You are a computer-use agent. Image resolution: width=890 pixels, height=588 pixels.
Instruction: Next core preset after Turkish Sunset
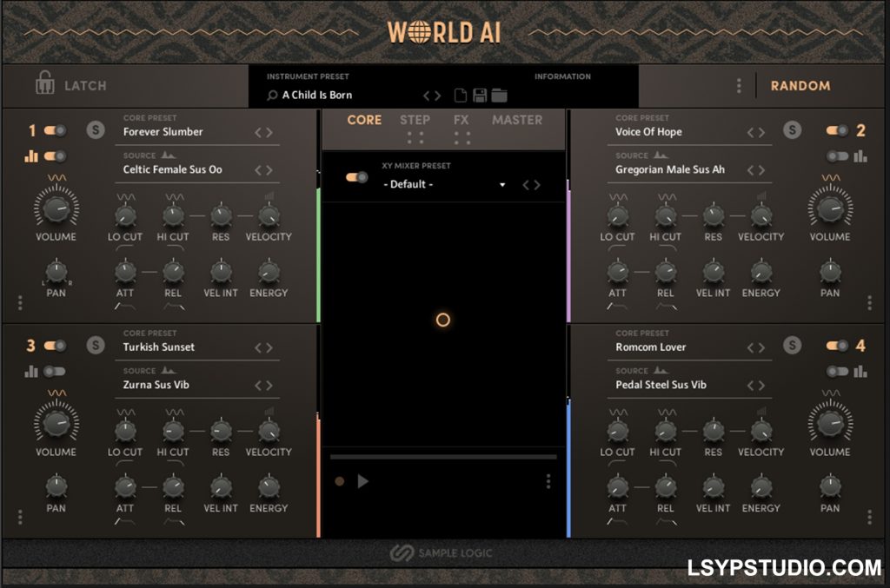[x=269, y=347]
